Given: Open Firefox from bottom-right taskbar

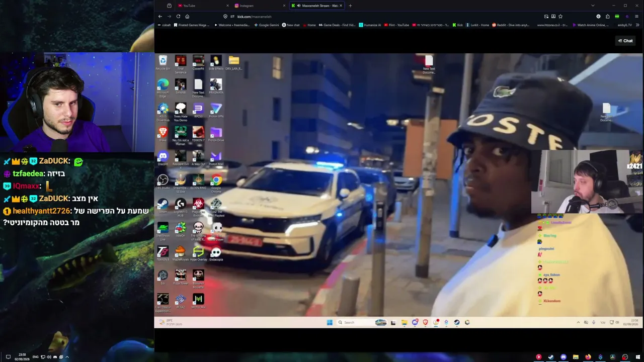Looking at the screenshot, I should click(588, 357).
